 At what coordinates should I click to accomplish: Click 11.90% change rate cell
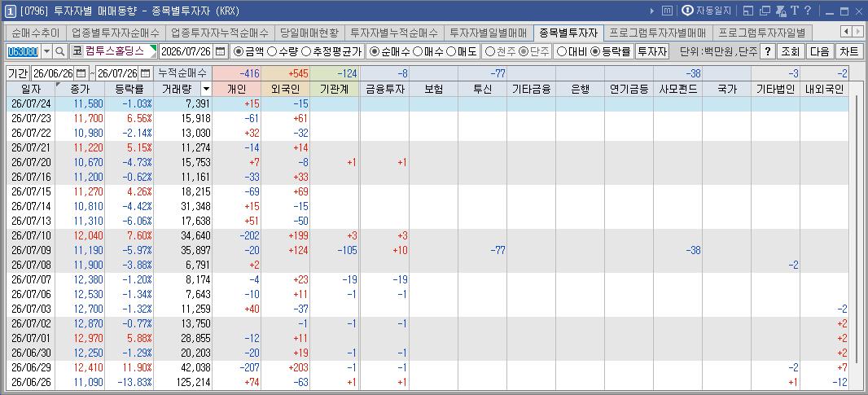click(129, 367)
